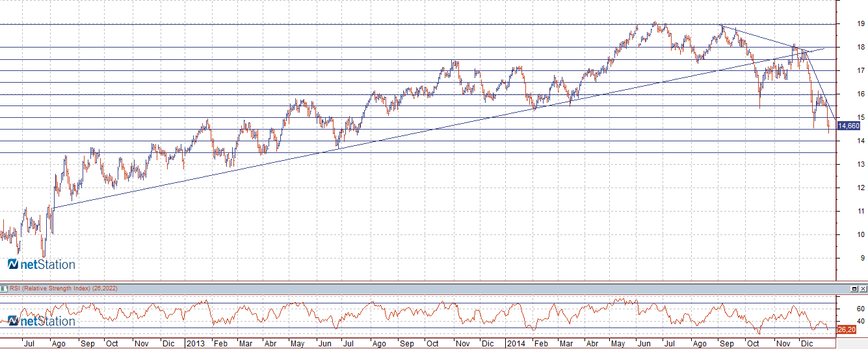The width and height of the screenshot is (868, 349).
Task: Click the 12 price axis label
Action: (860, 188)
